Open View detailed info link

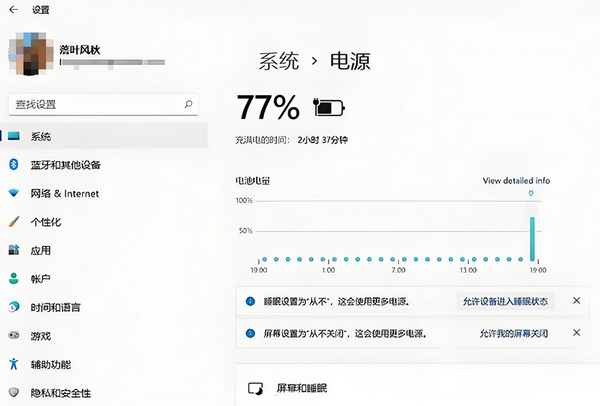tap(515, 181)
